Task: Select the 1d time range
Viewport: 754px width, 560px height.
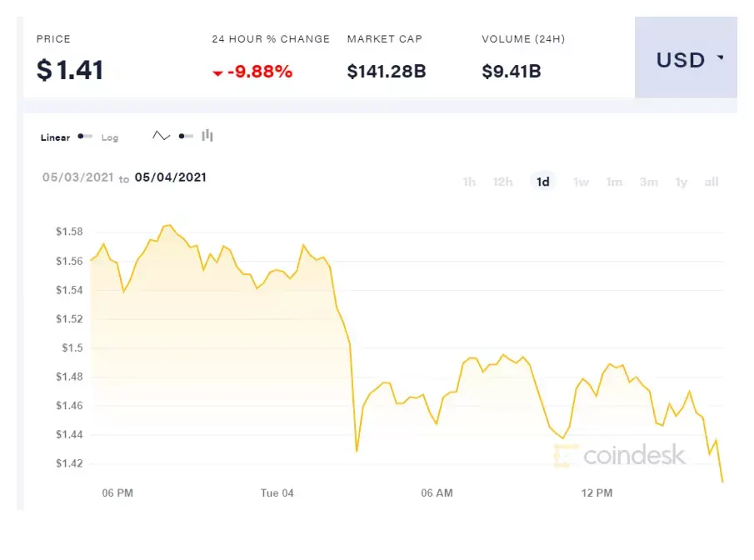Action: coord(543,182)
